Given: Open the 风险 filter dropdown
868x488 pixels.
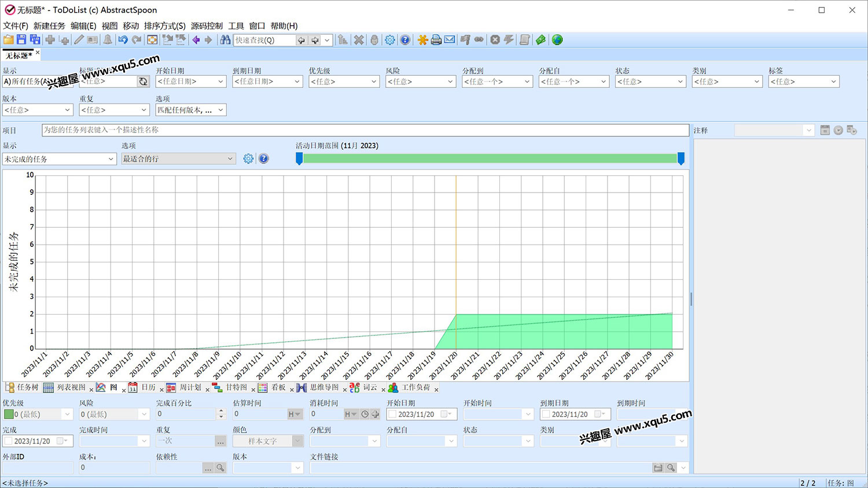Looking at the screenshot, I should tap(450, 82).
